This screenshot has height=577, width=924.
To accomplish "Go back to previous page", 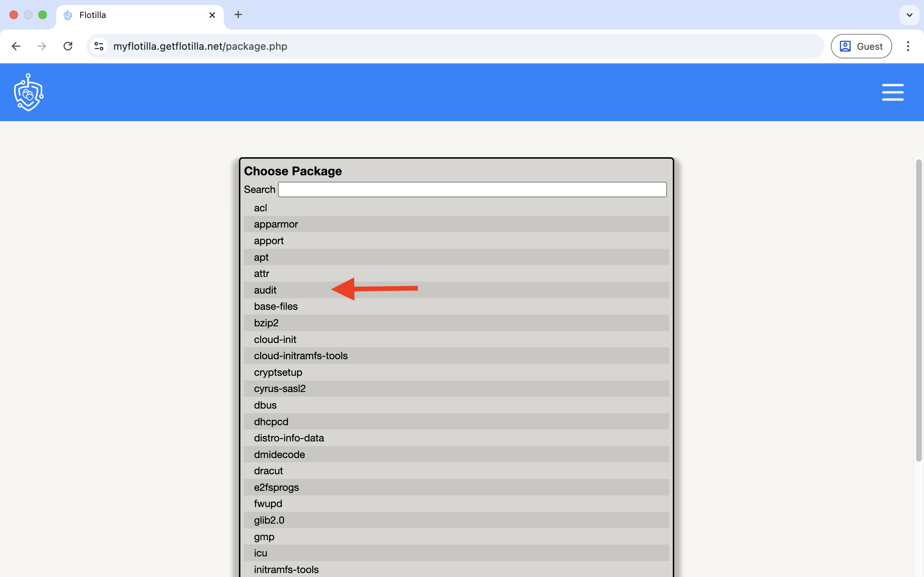I will click(16, 46).
